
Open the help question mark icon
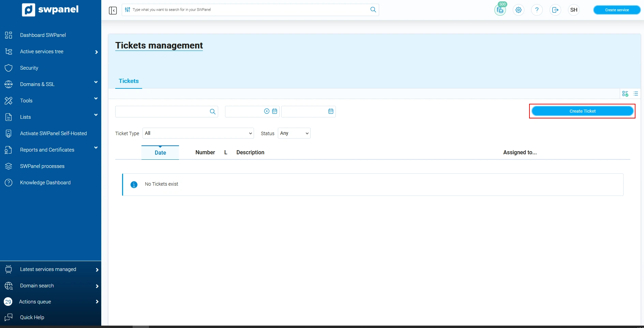[537, 10]
